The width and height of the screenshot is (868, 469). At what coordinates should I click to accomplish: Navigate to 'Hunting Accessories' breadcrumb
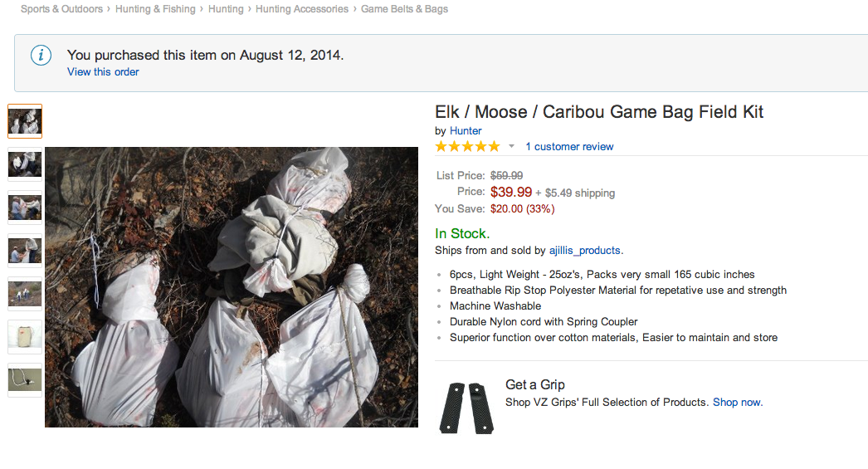(302, 9)
